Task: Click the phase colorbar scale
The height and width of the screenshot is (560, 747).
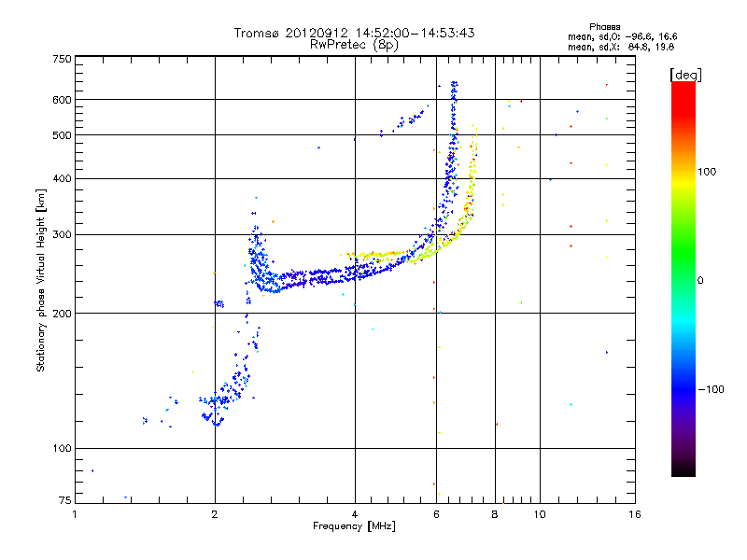Action: (x=684, y=279)
